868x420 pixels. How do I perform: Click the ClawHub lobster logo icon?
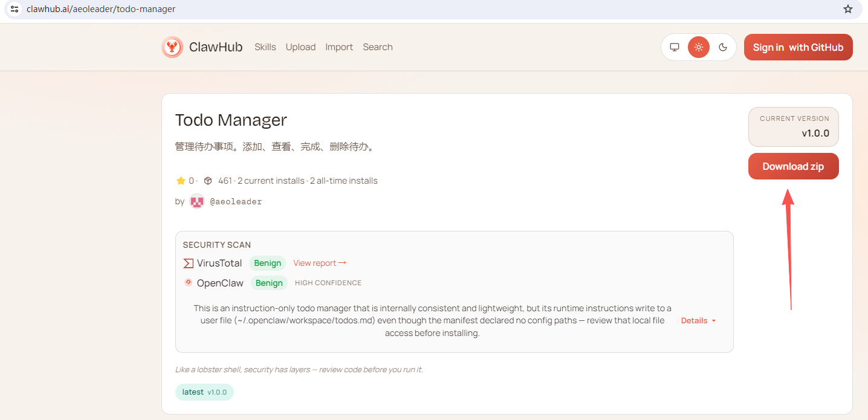[172, 47]
